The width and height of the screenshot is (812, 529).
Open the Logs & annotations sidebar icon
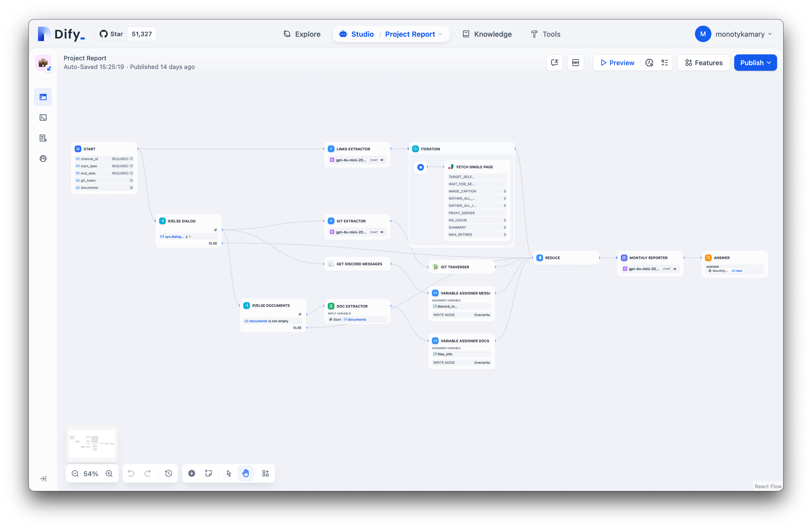pos(43,138)
